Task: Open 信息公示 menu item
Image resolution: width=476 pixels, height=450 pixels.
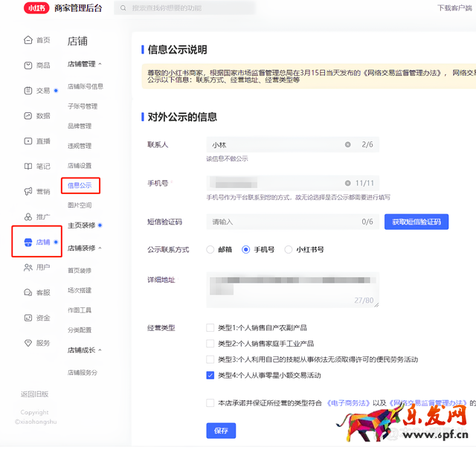Action: pyautogui.click(x=80, y=185)
